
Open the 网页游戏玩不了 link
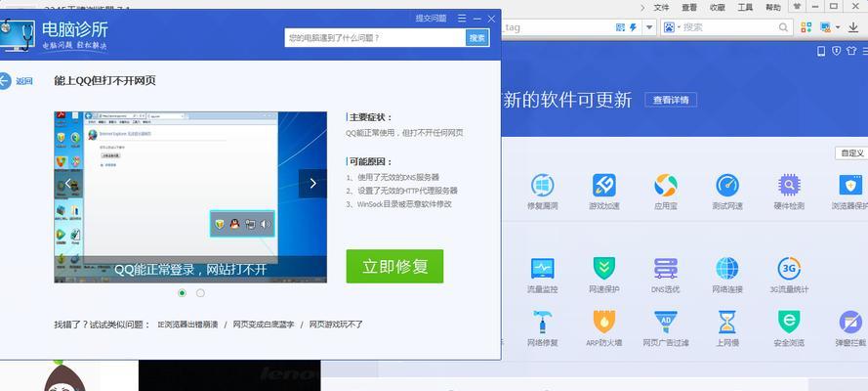coord(336,325)
